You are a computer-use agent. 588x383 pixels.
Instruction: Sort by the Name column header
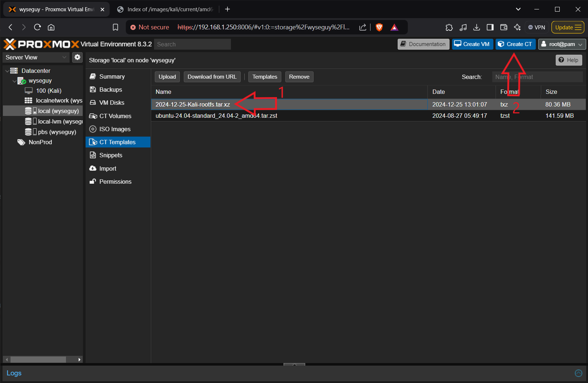pos(289,92)
